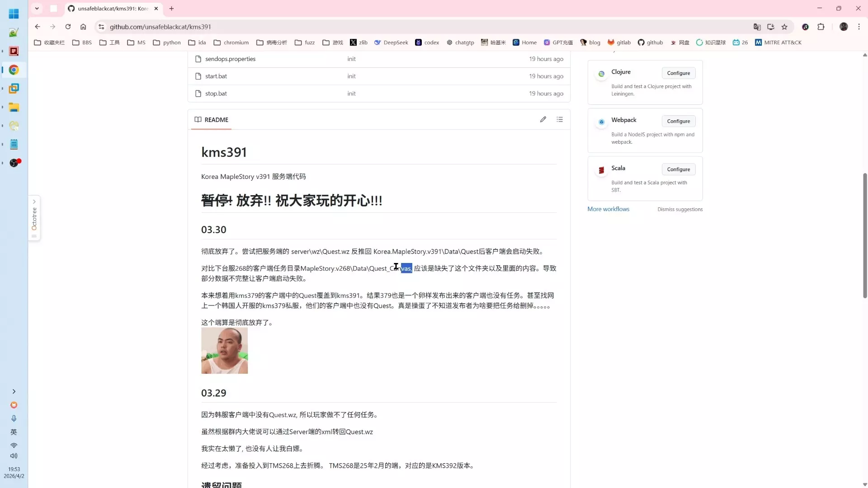Open the extensions puzzle icon
The width and height of the screenshot is (868, 488).
tap(821, 27)
